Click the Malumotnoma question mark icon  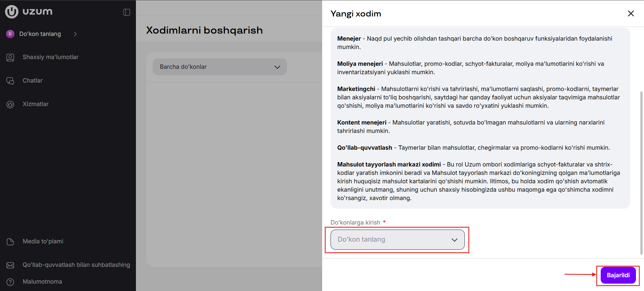(10, 282)
